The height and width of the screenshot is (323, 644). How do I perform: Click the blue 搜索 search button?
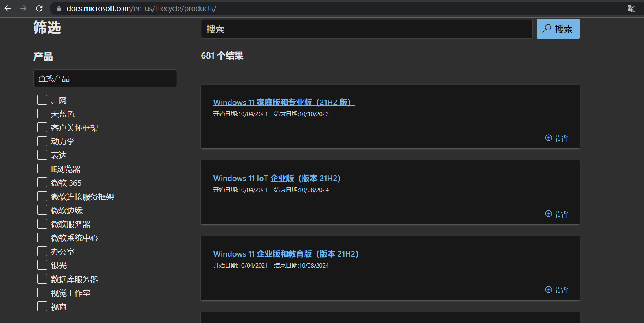[x=558, y=29]
